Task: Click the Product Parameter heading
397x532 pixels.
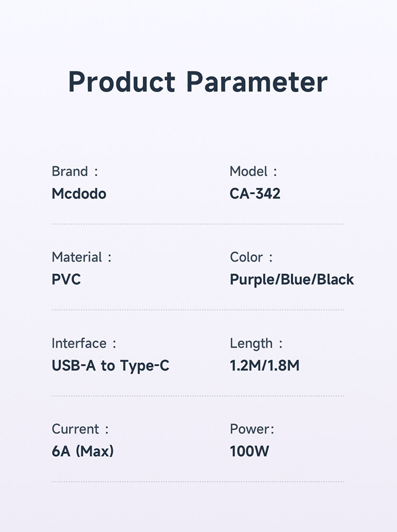Action: [x=198, y=82]
